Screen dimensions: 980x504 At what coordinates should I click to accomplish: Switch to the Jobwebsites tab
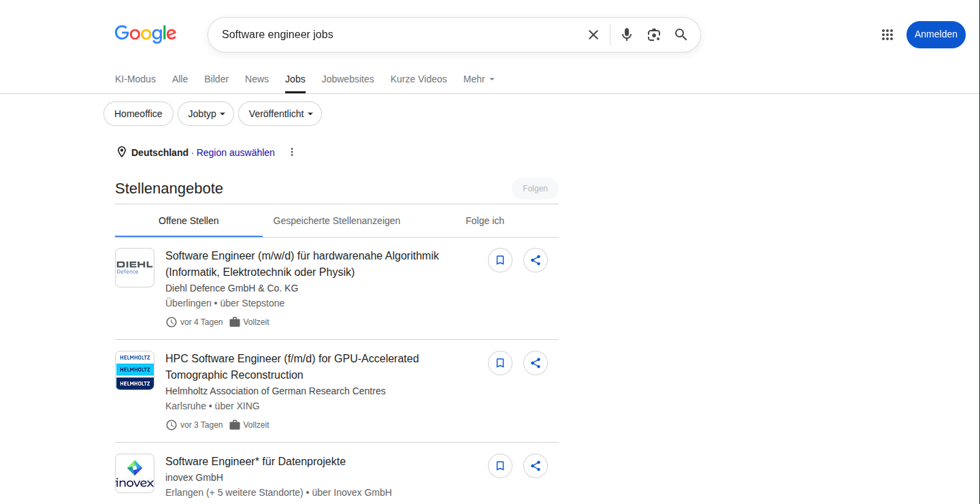click(x=348, y=79)
